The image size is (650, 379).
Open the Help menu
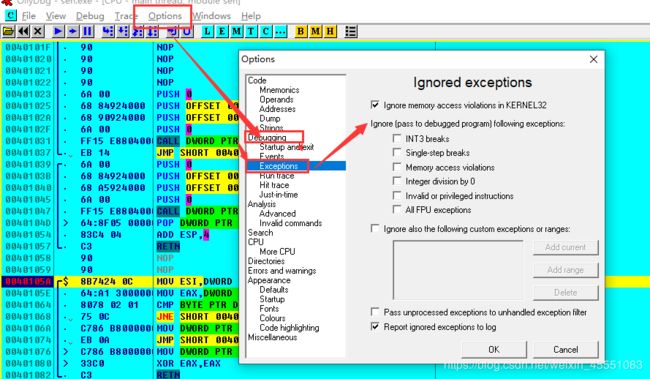(x=251, y=16)
